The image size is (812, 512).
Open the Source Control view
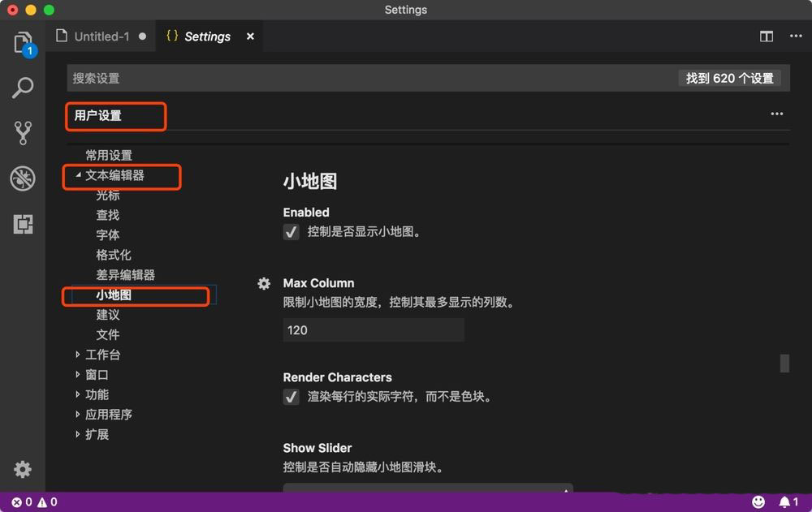point(22,132)
